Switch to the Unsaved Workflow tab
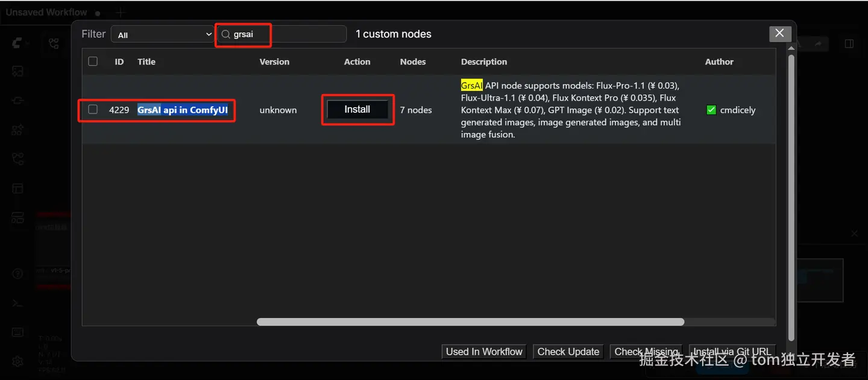Image resolution: width=868 pixels, height=380 pixels. click(x=47, y=12)
